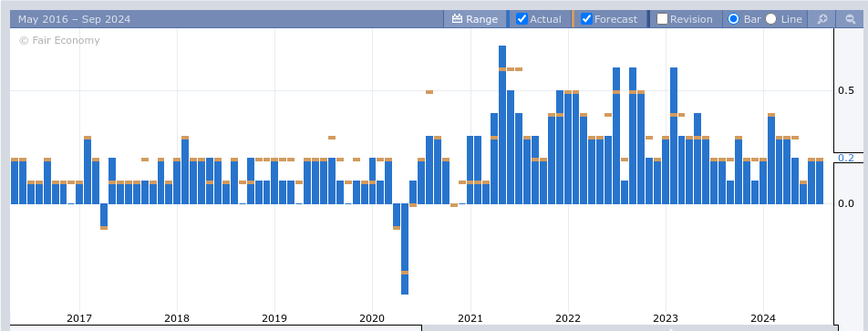Click the 2022 year axis label

coord(568,318)
